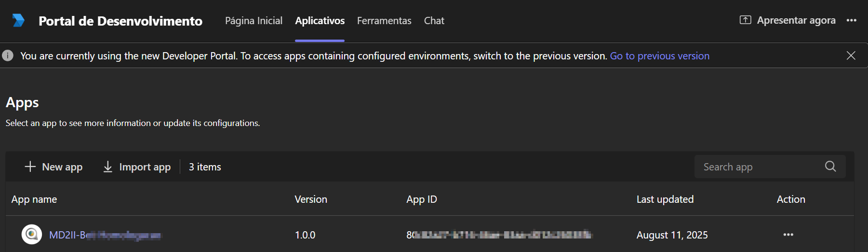Viewport: 868px width, 252px height.
Task: Click the Apresentar agora button
Action: 796,20
